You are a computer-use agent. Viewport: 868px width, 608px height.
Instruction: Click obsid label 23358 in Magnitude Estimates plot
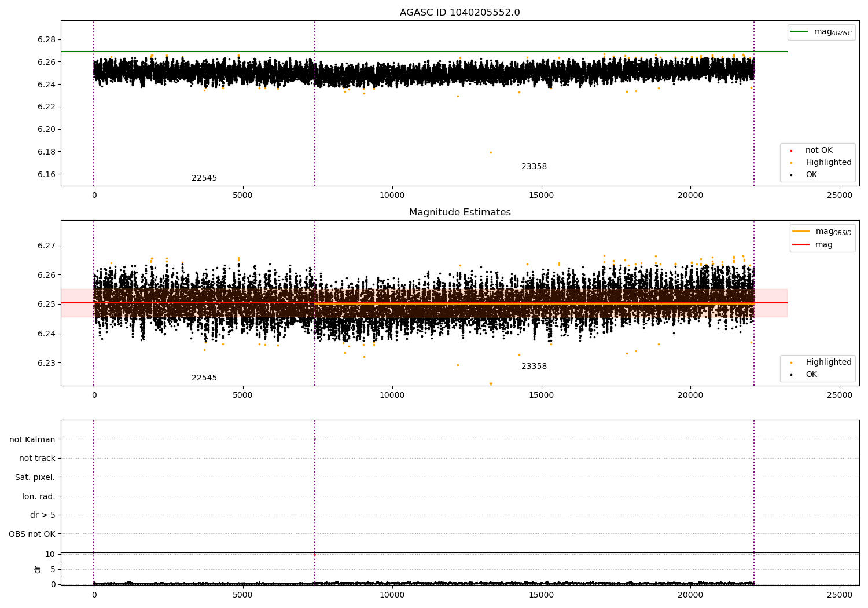pos(534,367)
